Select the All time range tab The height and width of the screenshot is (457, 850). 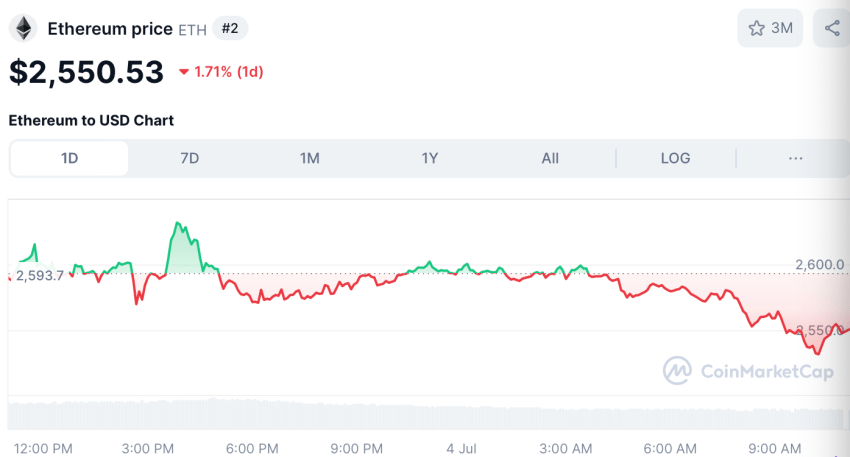pyautogui.click(x=550, y=158)
